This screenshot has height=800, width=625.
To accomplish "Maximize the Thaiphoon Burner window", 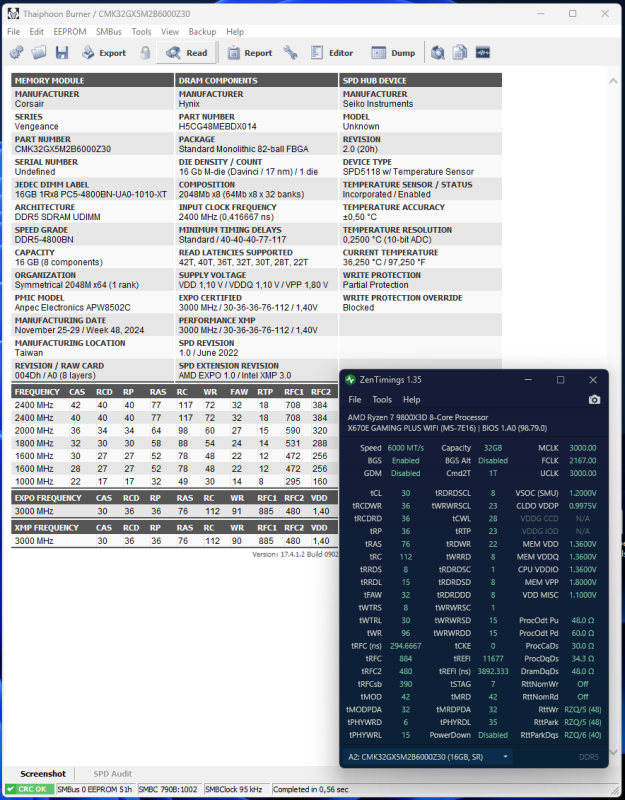I will click(572, 14).
